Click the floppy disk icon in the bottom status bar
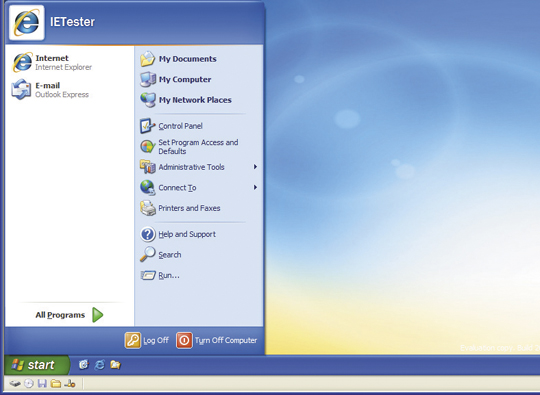 point(42,383)
